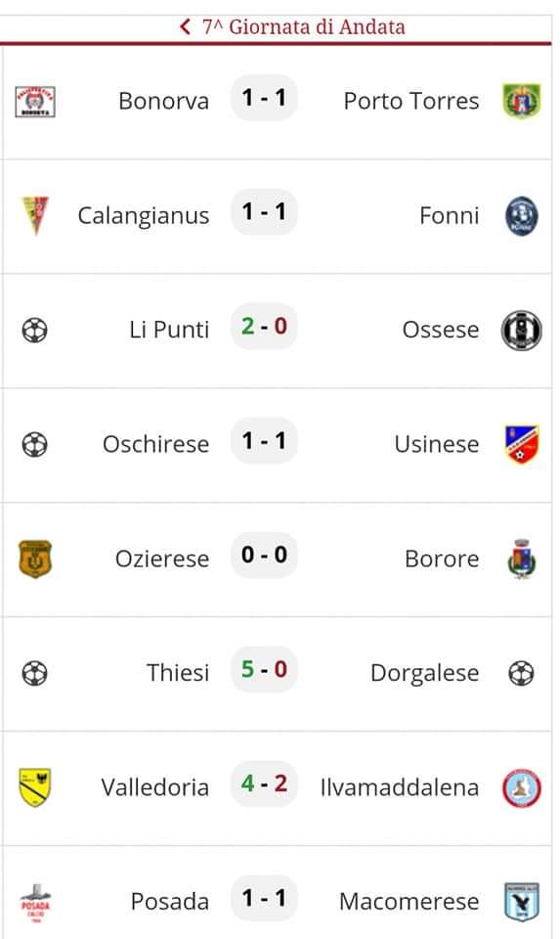Click the Usinese shield logo
Viewport: 560px width, 939px height.
(522, 444)
